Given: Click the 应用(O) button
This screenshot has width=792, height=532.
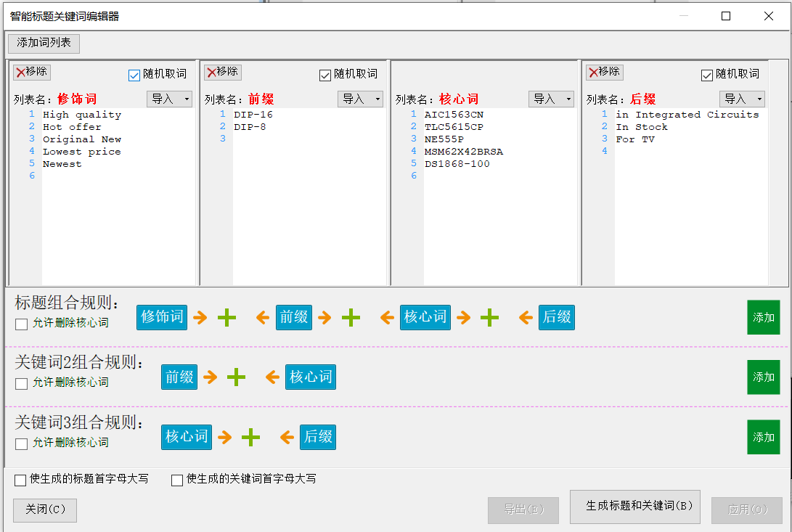Looking at the screenshot, I should pos(747,510).
